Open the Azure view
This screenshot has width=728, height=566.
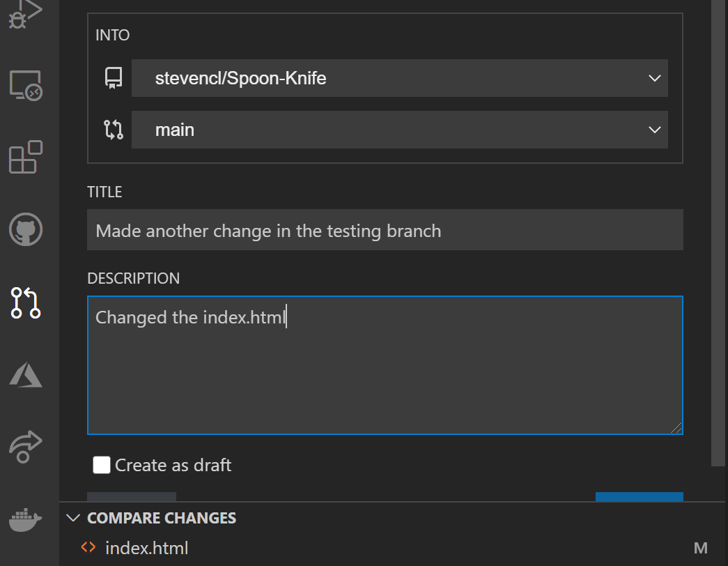click(x=26, y=374)
